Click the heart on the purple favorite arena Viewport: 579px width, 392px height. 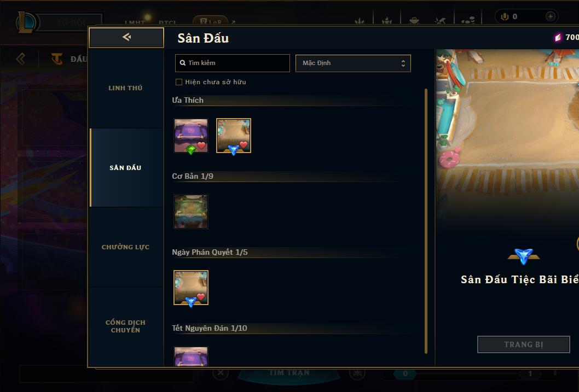[x=201, y=145]
